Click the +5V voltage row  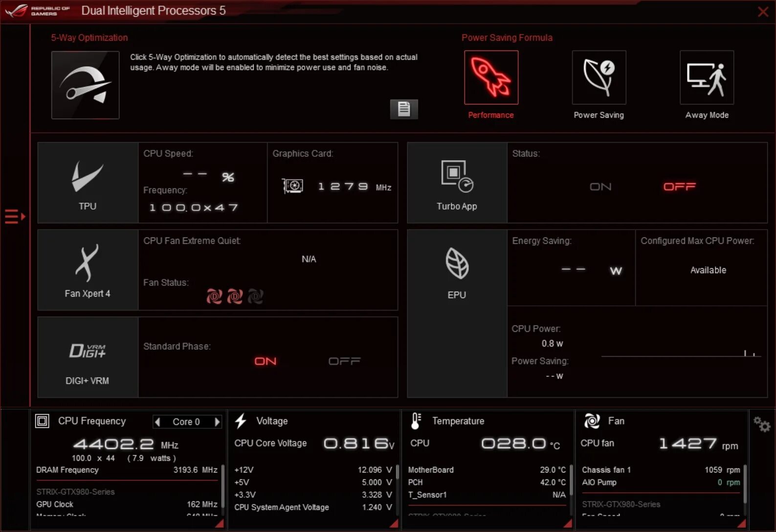pos(313,482)
